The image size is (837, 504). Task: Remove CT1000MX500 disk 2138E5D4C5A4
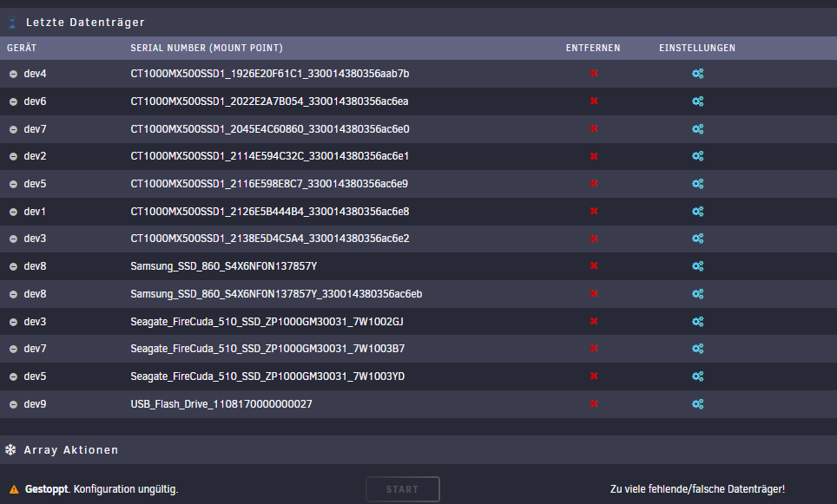click(594, 239)
